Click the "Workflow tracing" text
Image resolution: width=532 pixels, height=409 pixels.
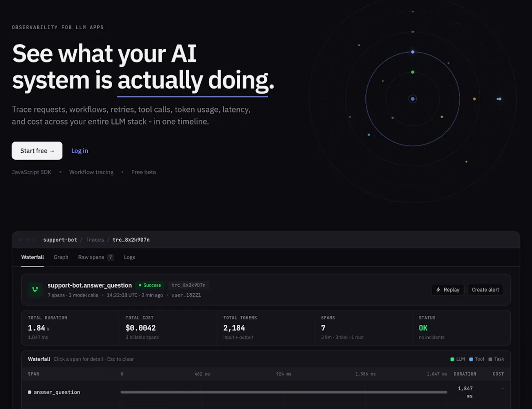91,172
